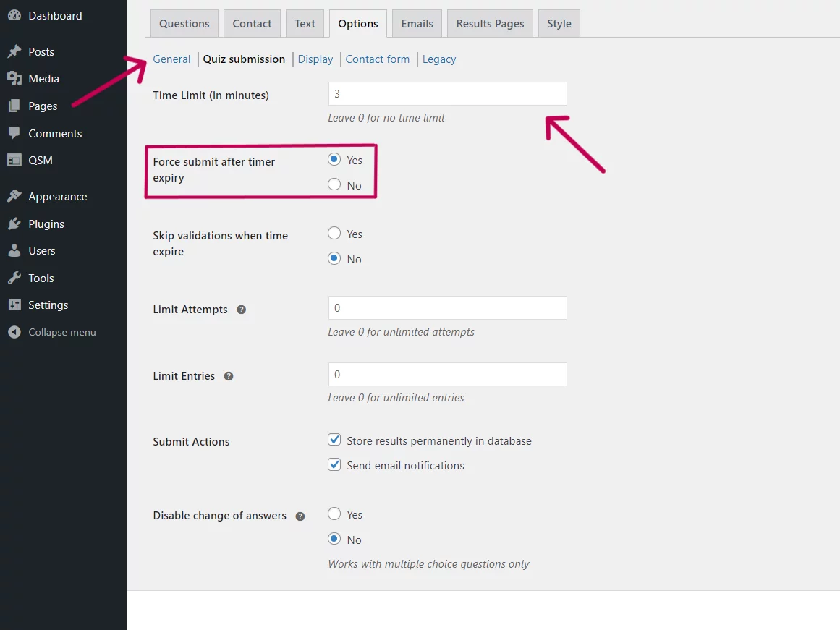This screenshot has height=630, width=840.
Task: Open the Display options sub-section link
Action: (x=315, y=59)
